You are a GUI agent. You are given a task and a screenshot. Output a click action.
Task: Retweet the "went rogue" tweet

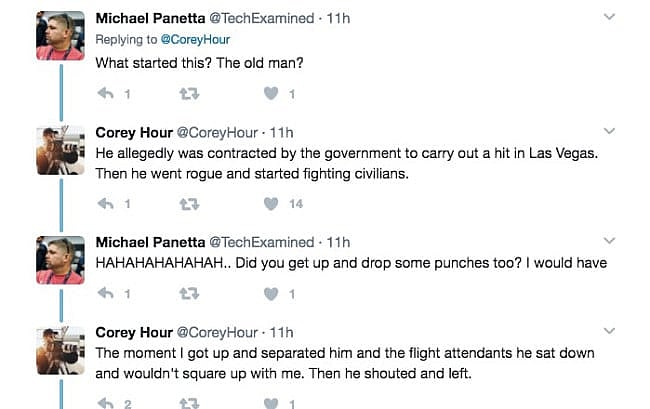(x=187, y=204)
